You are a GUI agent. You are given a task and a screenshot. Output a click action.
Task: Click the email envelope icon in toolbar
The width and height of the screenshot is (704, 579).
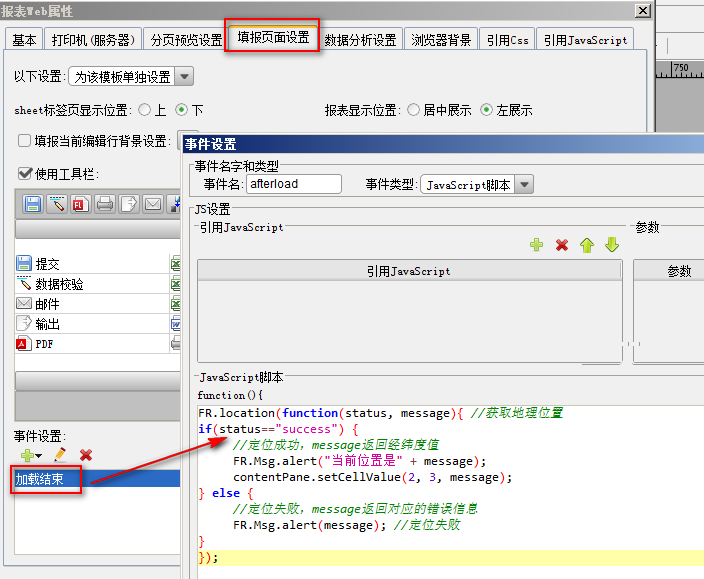point(153,204)
